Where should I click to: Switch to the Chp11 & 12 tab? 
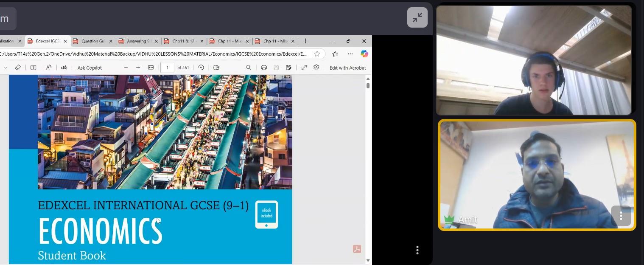click(183, 41)
